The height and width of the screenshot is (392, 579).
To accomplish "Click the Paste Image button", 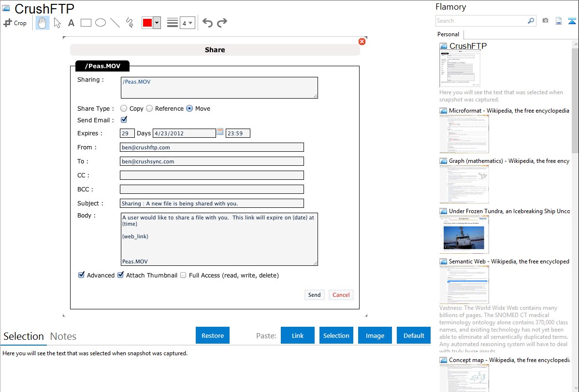I will (375, 335).
